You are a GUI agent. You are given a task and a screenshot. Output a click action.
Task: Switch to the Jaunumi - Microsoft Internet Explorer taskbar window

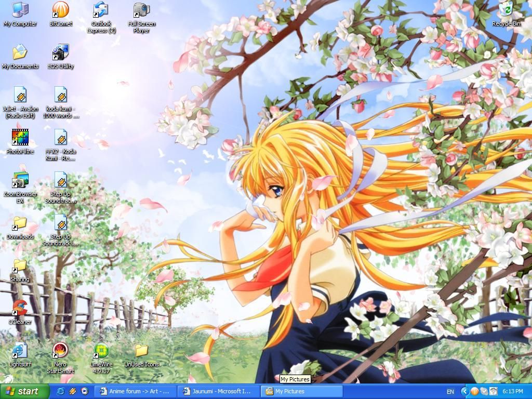coord(219,391)
